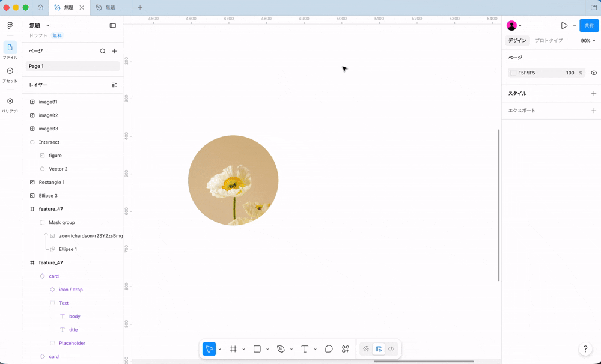601x364 pixels.
Task: Collapse the left sidebar panel icon
Action: 113,26
